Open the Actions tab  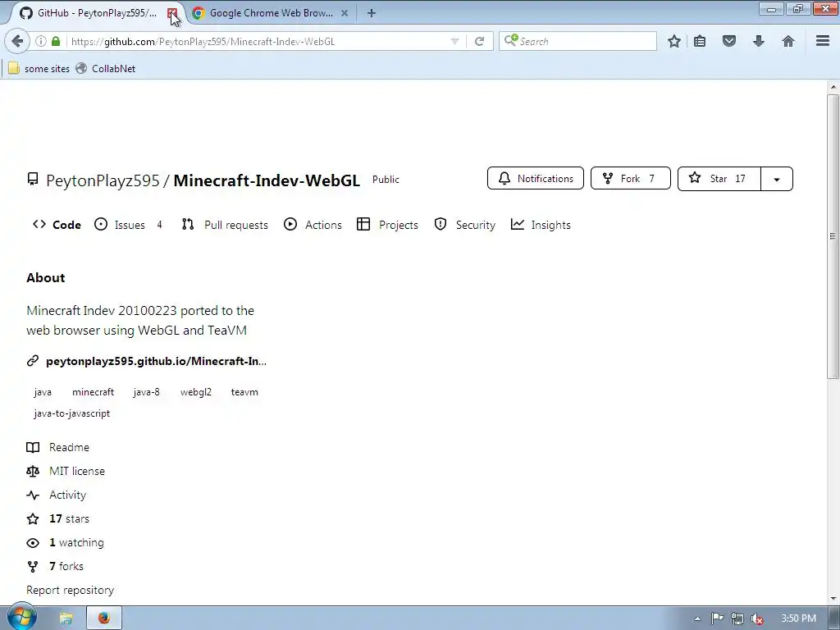coord(313,225)
